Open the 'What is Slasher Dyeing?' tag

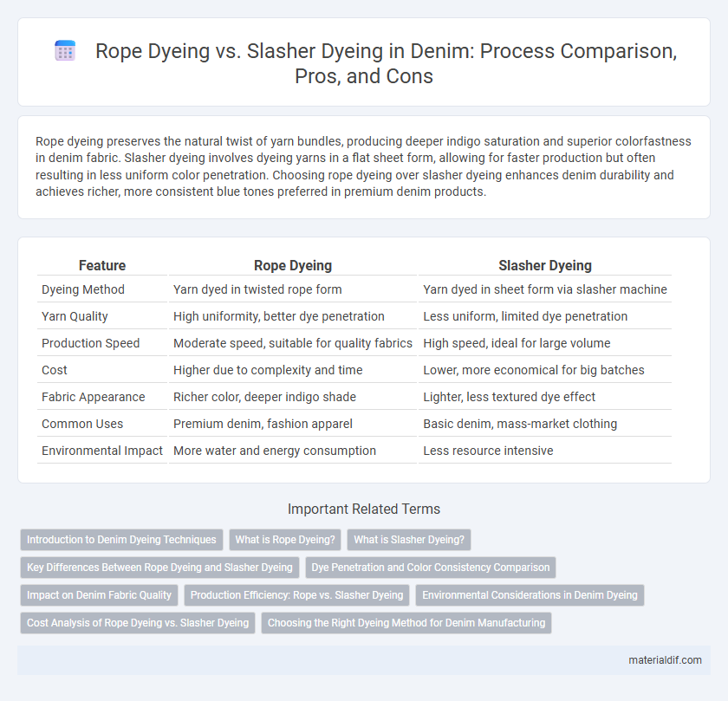tap(409, 540)
